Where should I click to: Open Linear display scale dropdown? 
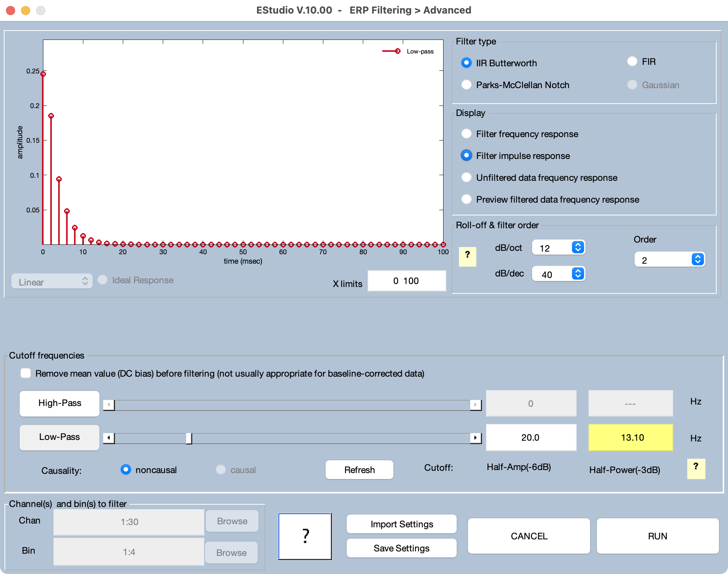tap(53, 280)
